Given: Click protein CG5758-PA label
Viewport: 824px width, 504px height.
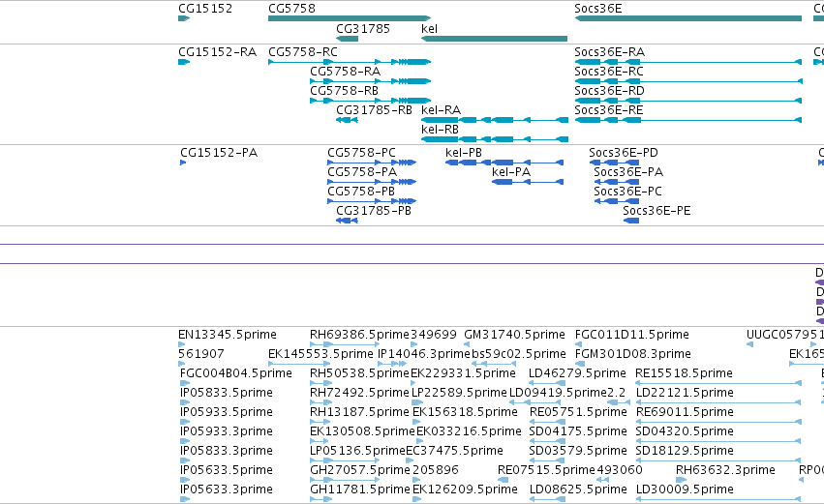Looking at the screenshot, I should (362, 172).
